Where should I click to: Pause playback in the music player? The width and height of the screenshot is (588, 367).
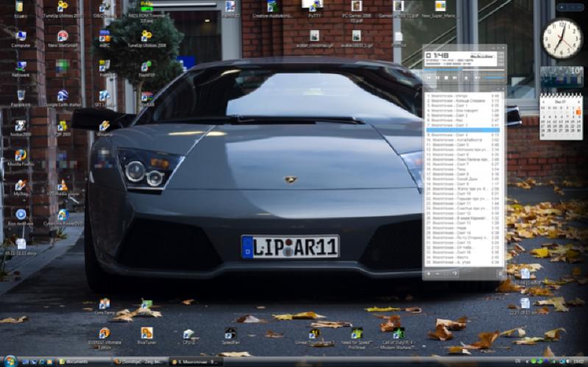pyautogui.click(x=437, y=78)
